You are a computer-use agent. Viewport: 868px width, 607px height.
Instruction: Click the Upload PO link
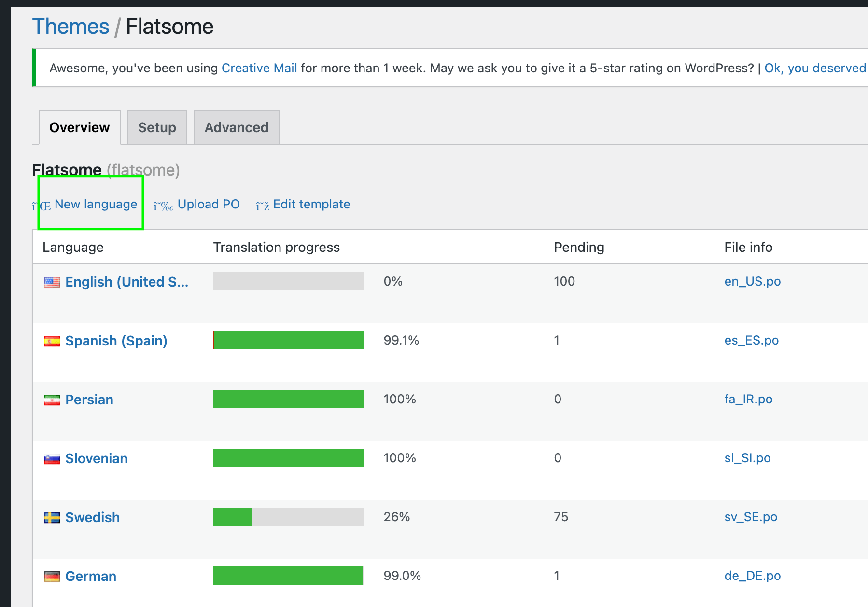(209, 204)
